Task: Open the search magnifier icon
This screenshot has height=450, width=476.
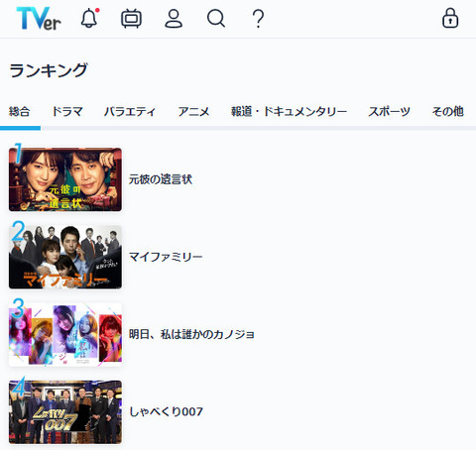Action: point(216,18)
